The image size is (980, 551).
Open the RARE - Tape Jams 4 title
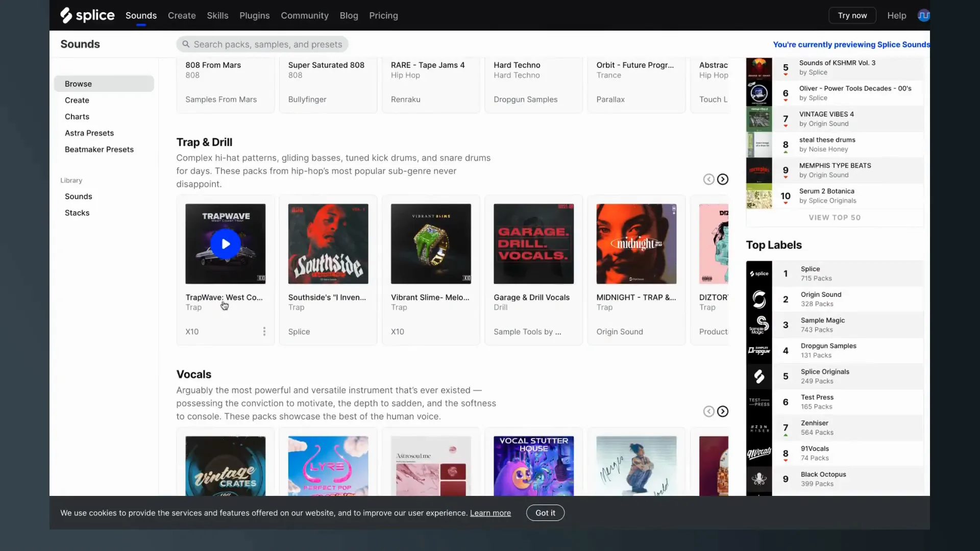[x=428, y=65]
